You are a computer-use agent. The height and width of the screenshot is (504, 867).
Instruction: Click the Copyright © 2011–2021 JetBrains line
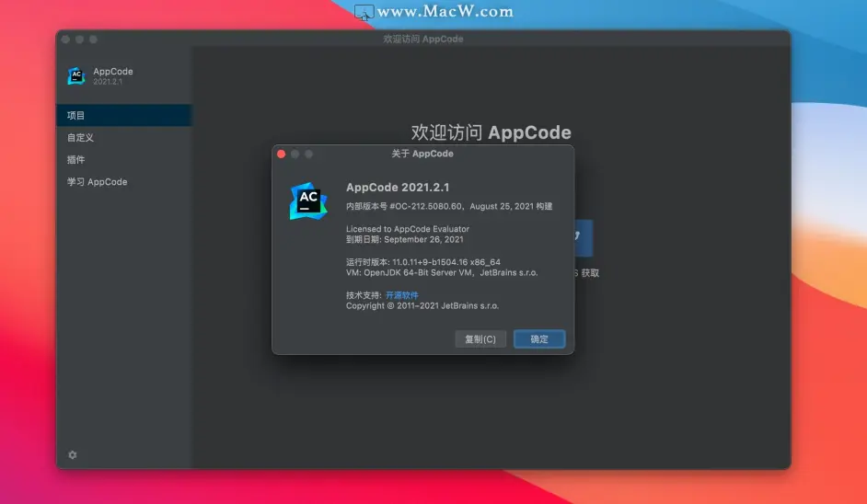pos(422,305)
